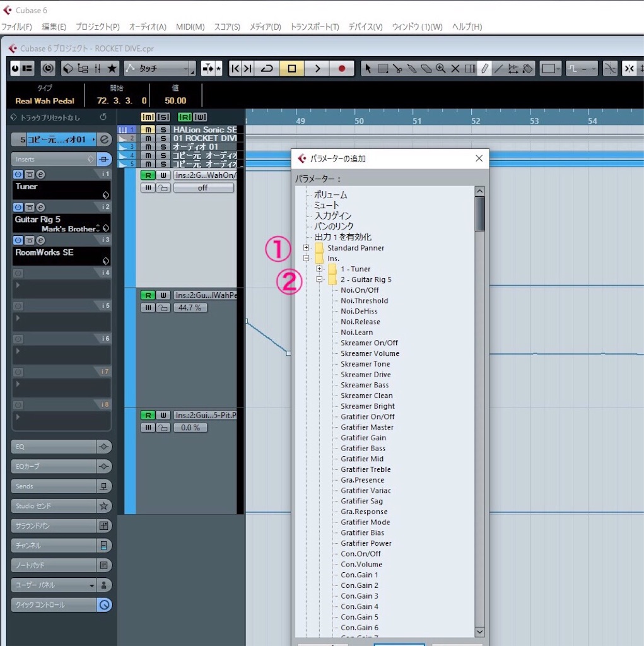Toggle Constrain Delay Compensation clock icon
This screenshot has width=644, height=646.
pos(48,68)
